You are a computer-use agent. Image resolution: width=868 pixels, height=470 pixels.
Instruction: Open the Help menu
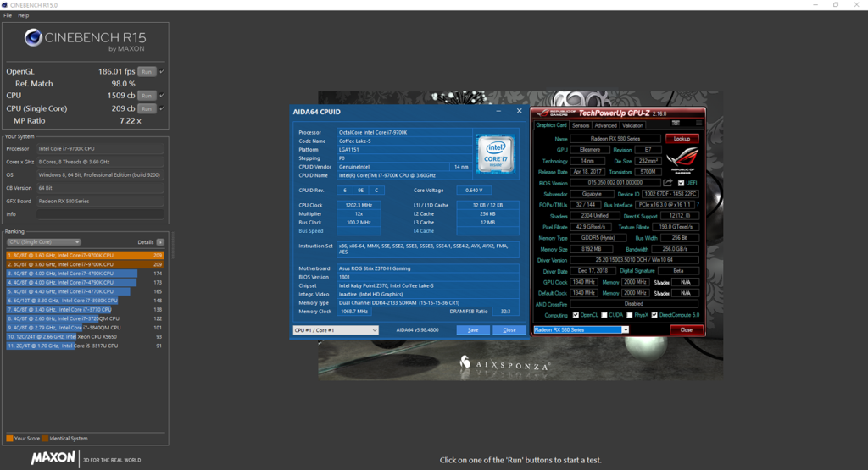coord(23,15)
